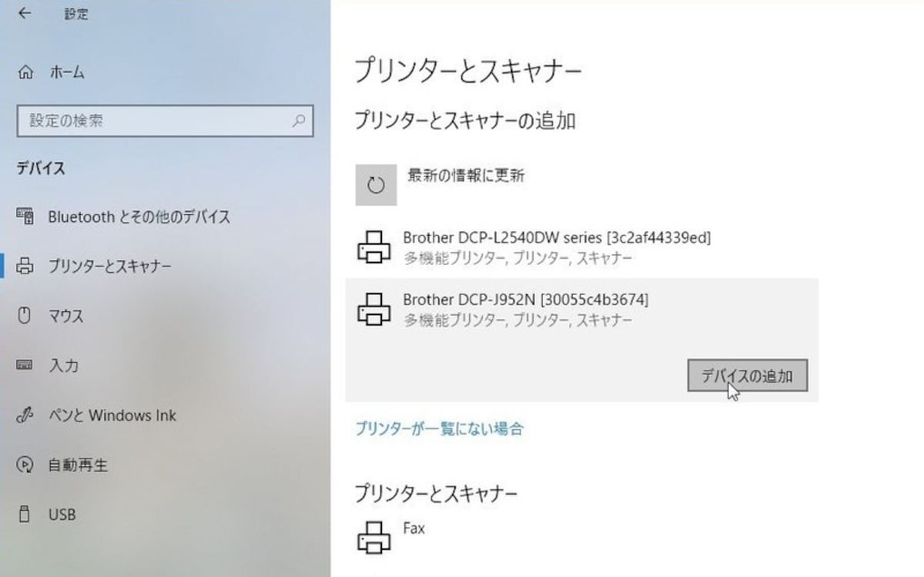
Task: Click Brother DCP-J952N printer icon
Action: [x=374, y=308]
